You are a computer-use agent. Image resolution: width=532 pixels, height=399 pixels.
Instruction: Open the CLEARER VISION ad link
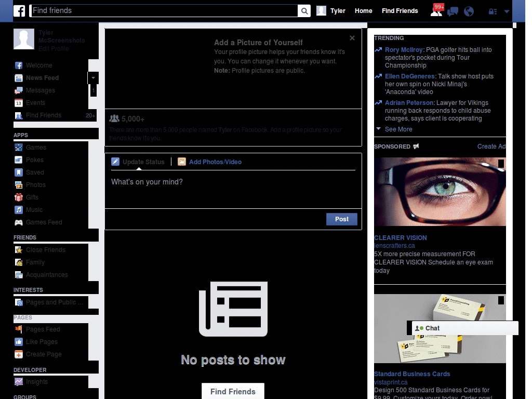pos(401,238)
